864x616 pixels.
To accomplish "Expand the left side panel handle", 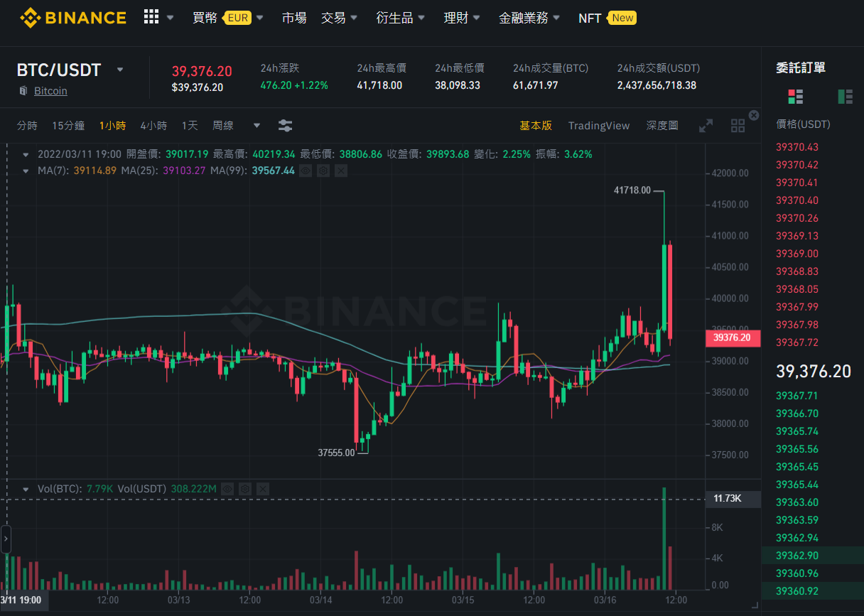I will coord(6,539).
